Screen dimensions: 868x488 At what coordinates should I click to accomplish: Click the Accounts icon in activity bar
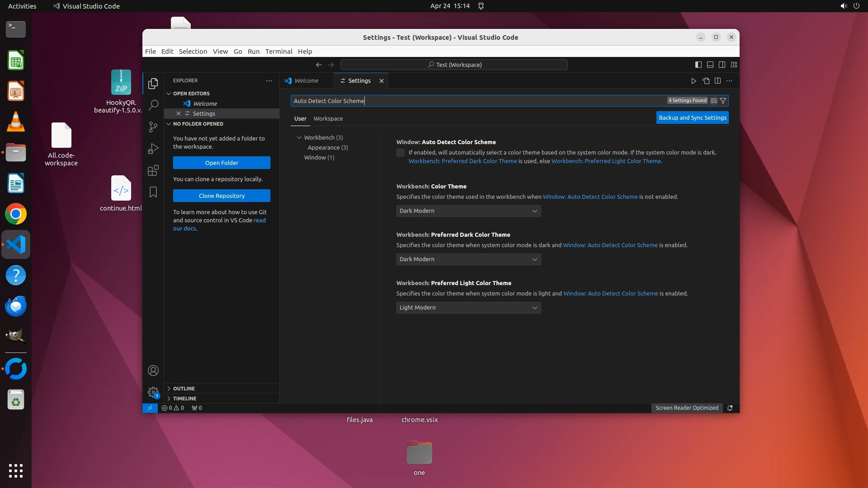point(153,371)
